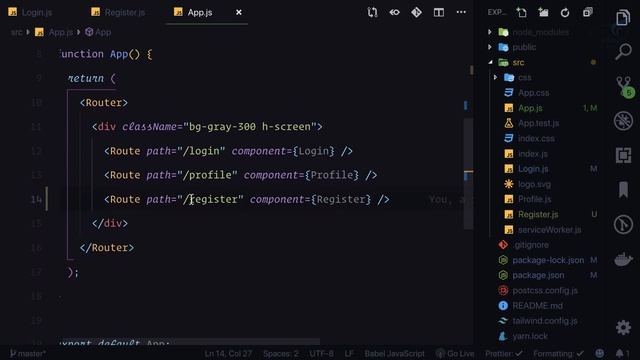
Task: Close the App.js tab
Action: 239,13
